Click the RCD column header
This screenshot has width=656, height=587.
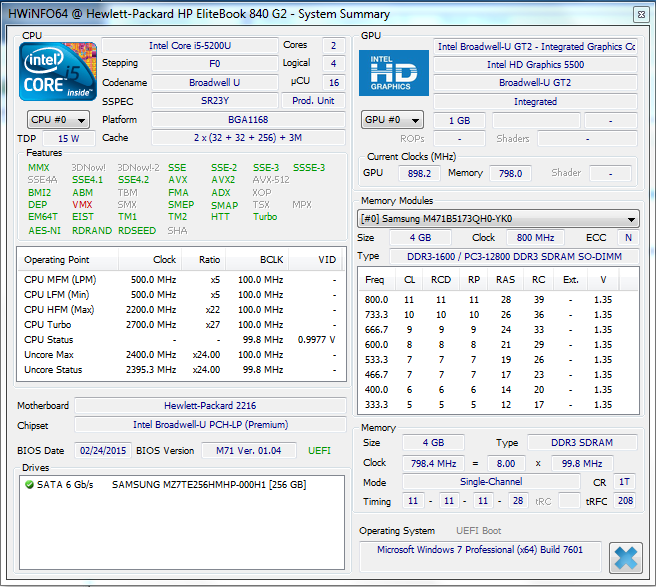coord(441,280)
